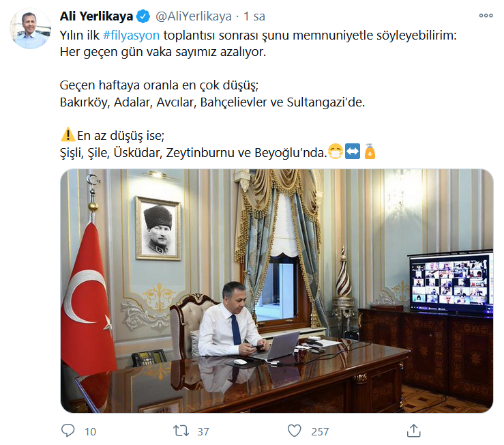Click the reply speech bubble icon
This screenshot has height=445, width=504.
pos(68,431)
